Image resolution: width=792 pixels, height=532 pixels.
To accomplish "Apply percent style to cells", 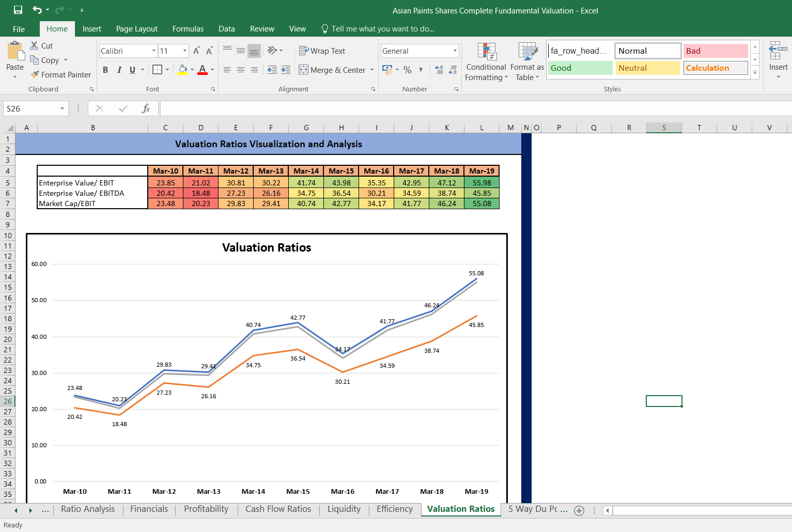I will [408, 70].
